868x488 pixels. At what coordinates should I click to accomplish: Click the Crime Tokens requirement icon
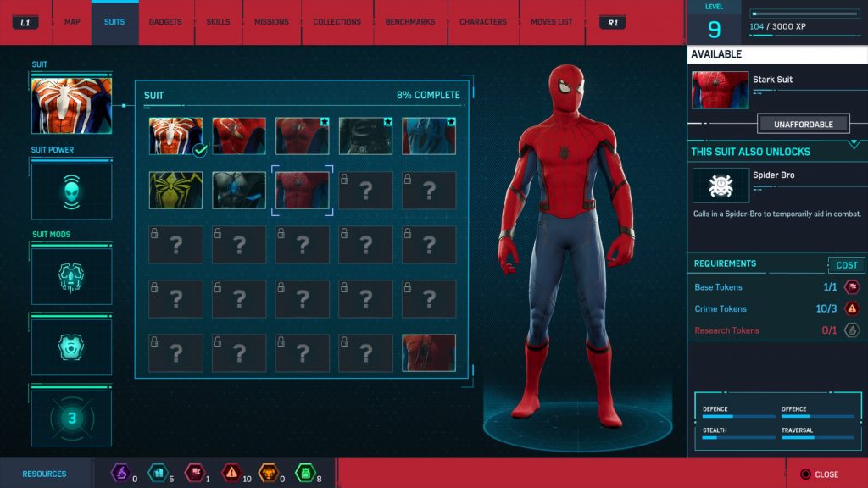852,308
